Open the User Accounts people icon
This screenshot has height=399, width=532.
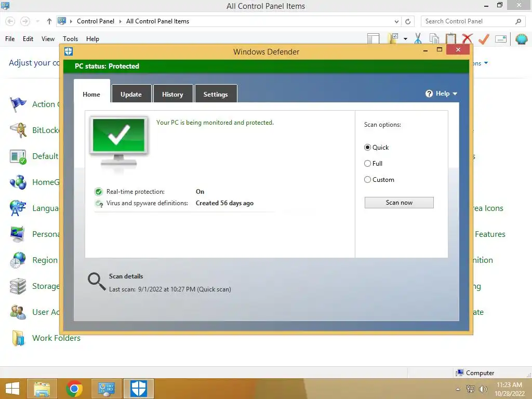point(18,312)
